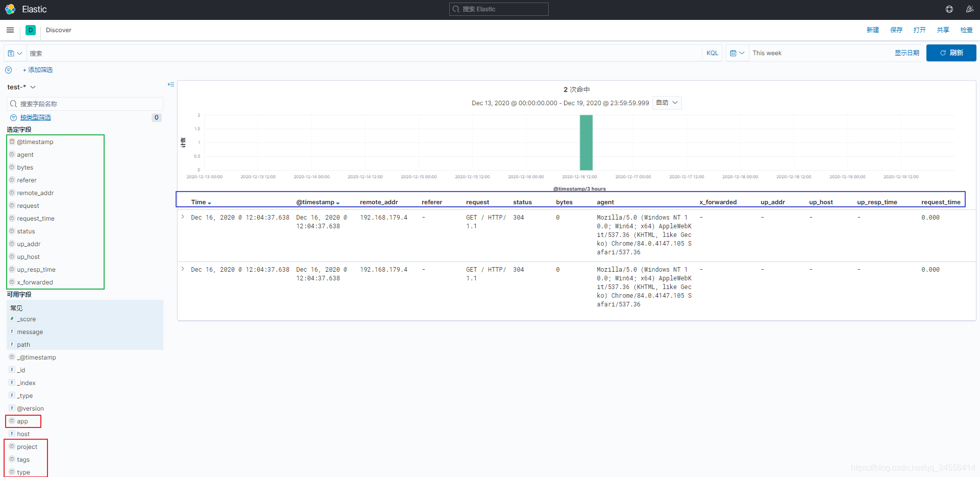
Task: Open the 新建 (New) menu item
Action: tap(873, 30)
